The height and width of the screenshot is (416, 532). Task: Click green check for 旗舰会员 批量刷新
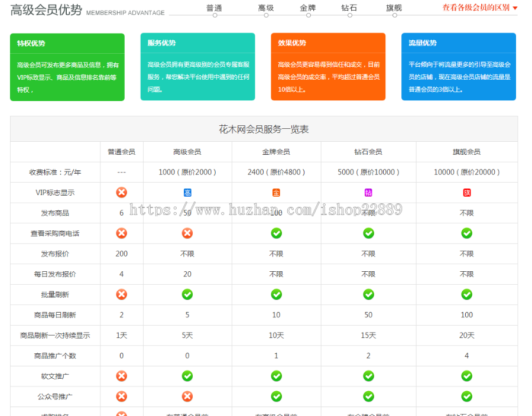point(467,294)
